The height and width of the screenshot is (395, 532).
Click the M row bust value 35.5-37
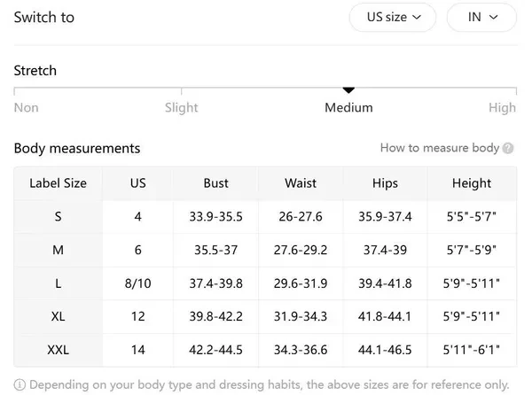pyautogui.click(x=216, y=250)
